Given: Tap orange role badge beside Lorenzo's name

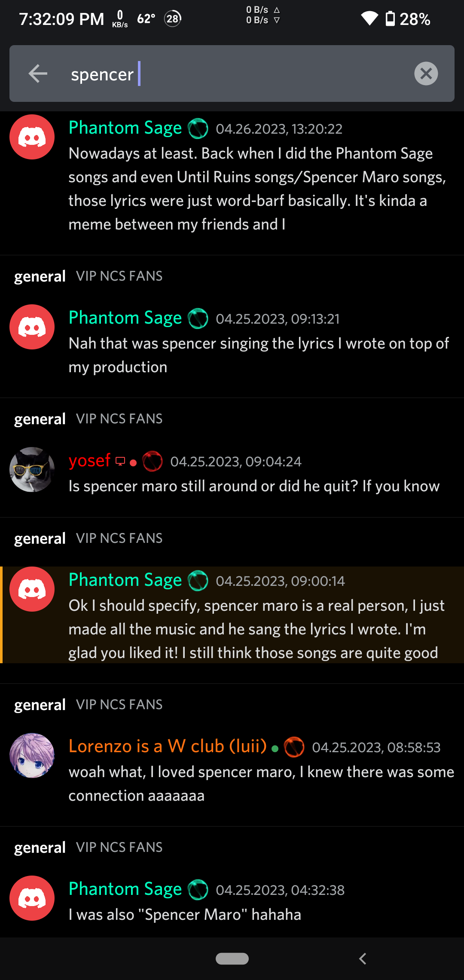Looking at the screenshot, I should 294,747.
